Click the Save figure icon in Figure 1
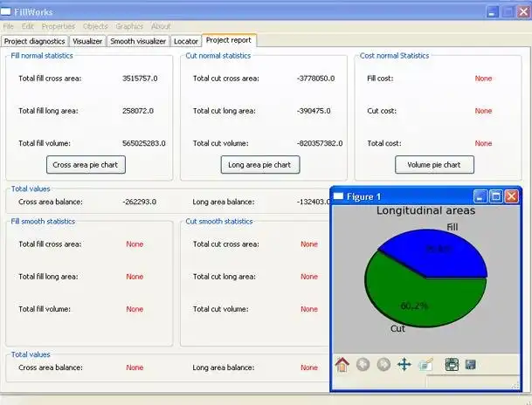The height and width of the screenshot is (405, 532). pos(470,365)
